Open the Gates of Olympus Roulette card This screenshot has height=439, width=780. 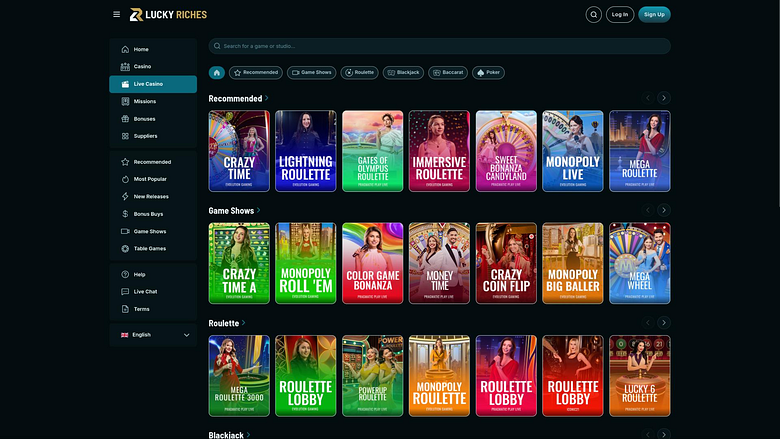(373, 151)
